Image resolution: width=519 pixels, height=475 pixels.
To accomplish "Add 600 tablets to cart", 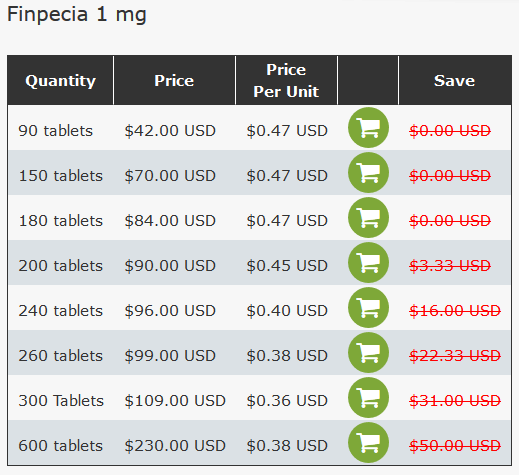I will coord(368,443).
